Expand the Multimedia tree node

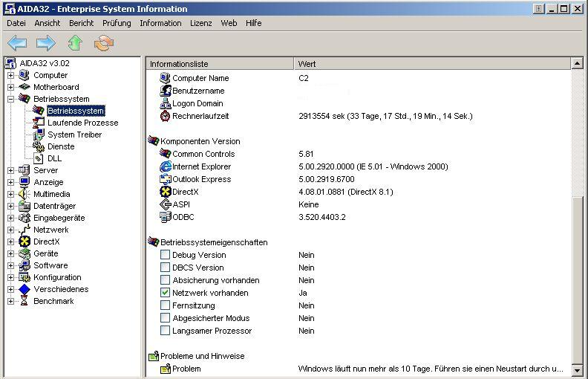coord(10,195)
